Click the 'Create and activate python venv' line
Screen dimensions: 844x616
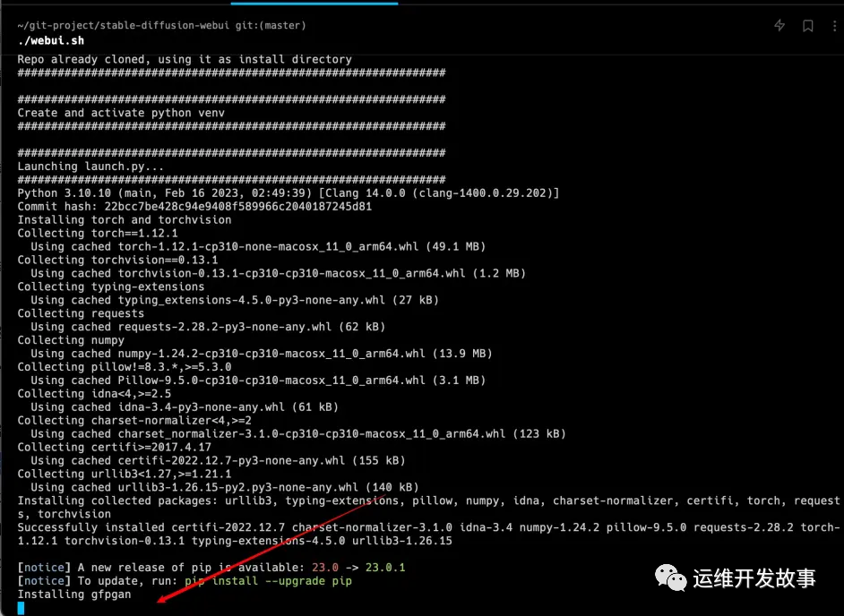click(121, 113)
